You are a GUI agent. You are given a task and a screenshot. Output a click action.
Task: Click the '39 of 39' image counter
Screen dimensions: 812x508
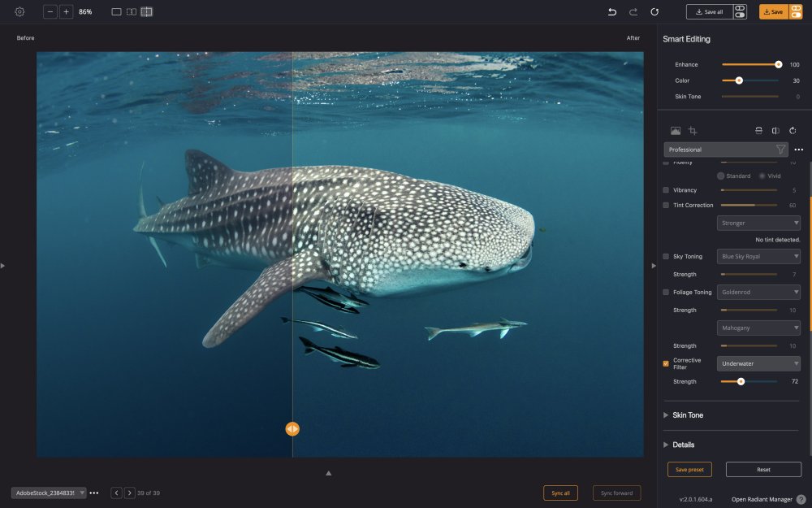149,493
